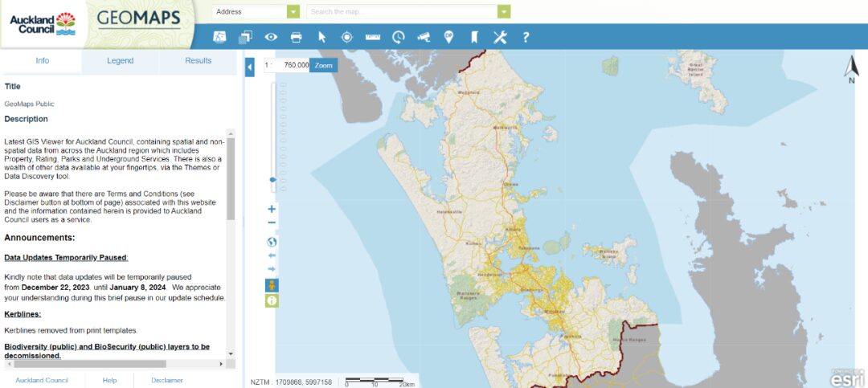Open the Auckland Council footer link
Screen dimensions: 868x388
pos(42,380)
